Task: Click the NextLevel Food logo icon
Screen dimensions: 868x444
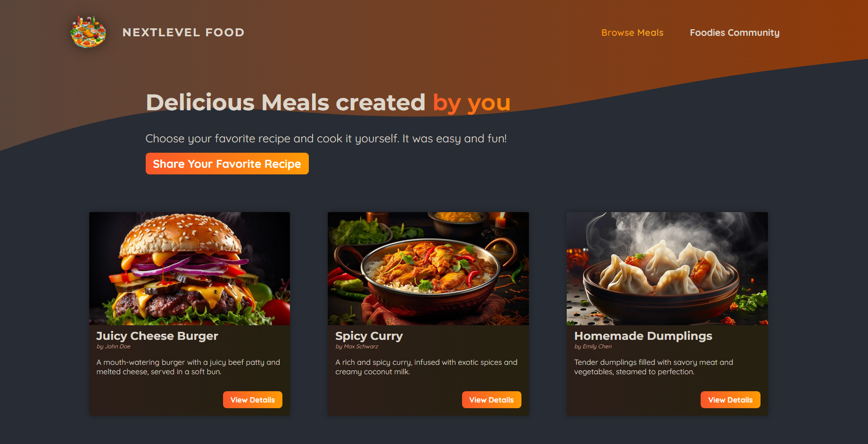Action: click(x=88, y=32)
